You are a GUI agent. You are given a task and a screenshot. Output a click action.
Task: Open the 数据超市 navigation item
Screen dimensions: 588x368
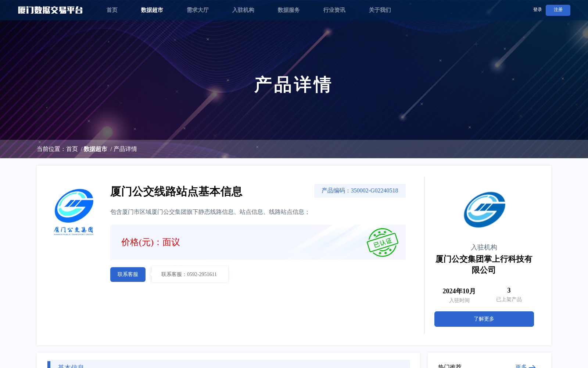pos(152,10)
